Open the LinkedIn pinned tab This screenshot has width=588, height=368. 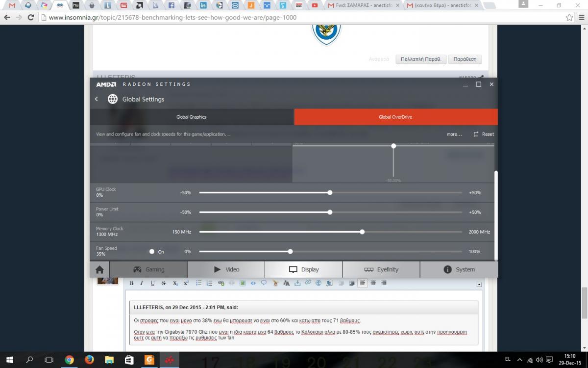pyautogui.click(x=203, y=5)
